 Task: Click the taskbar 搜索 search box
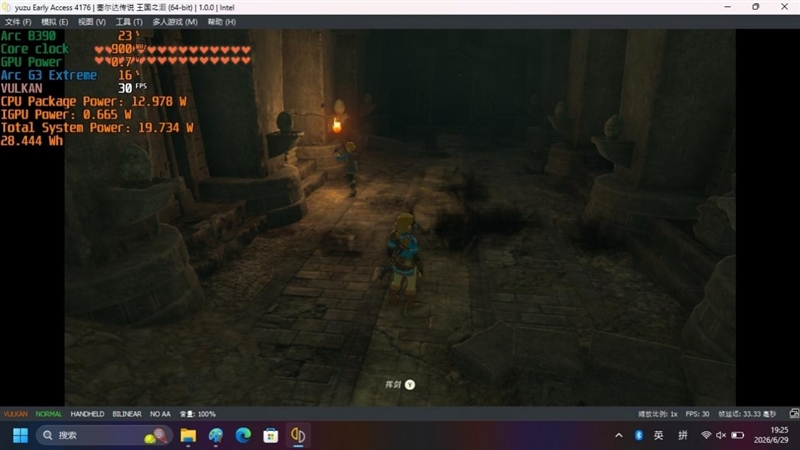105,435
